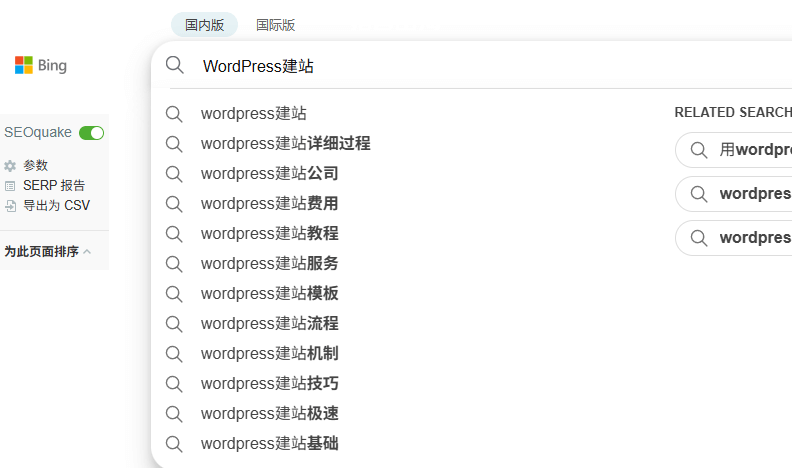
Task: Select suggestion wordpress建站技巧
Action: click(269, 384)
